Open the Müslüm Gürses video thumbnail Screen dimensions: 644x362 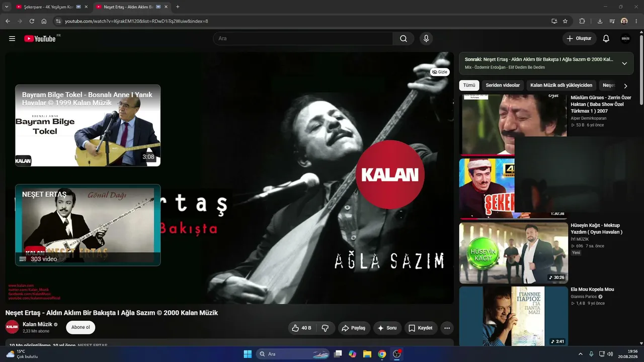(513, 124)
